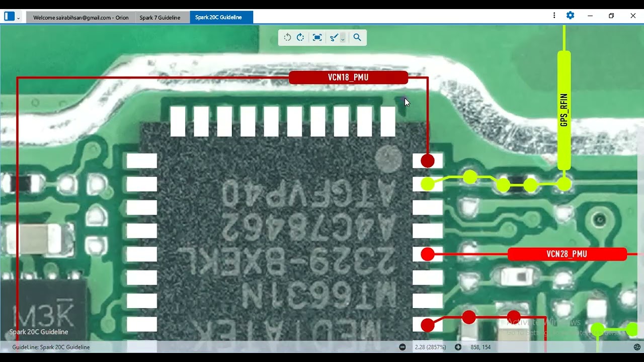Click the zoom value 2.28 (2857%)

pos(430,347)
